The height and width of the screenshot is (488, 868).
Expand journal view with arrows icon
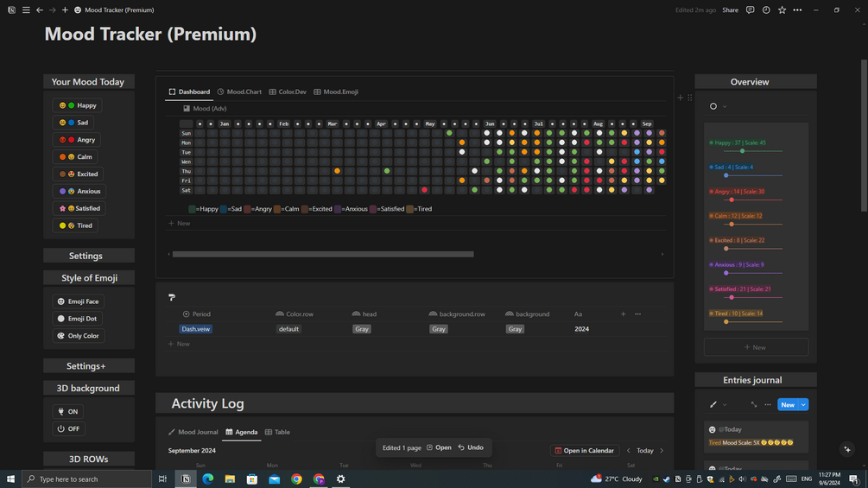click(753, 404)
